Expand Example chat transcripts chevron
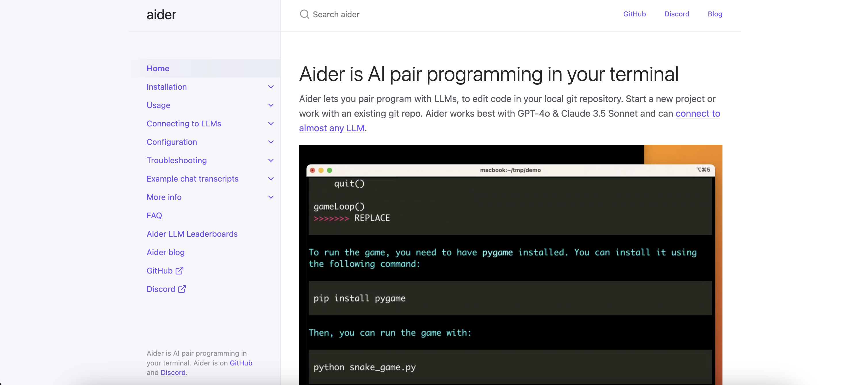 (x=271, y=179)
